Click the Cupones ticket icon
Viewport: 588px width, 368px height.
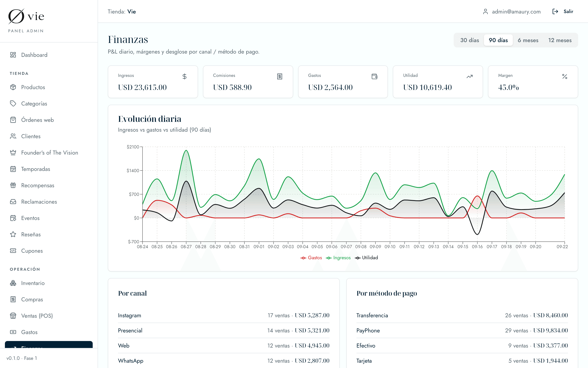pyautogui.click(x=13, y=250)
